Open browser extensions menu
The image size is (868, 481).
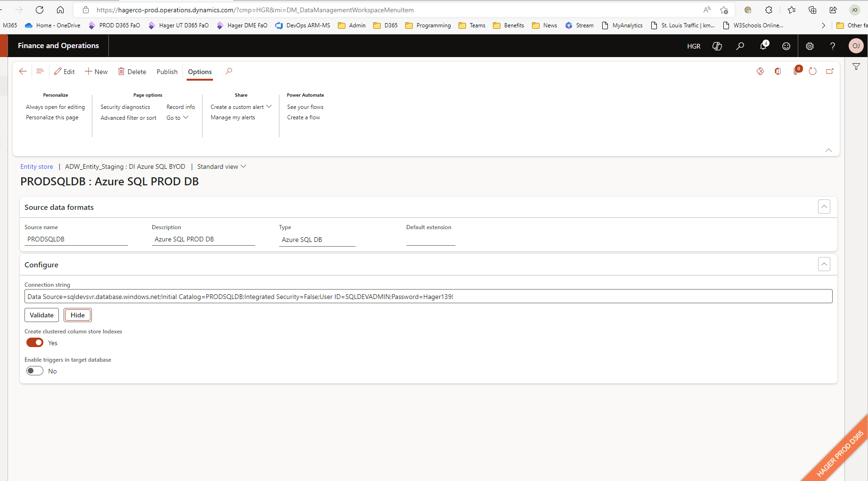(x=769, y=10)
